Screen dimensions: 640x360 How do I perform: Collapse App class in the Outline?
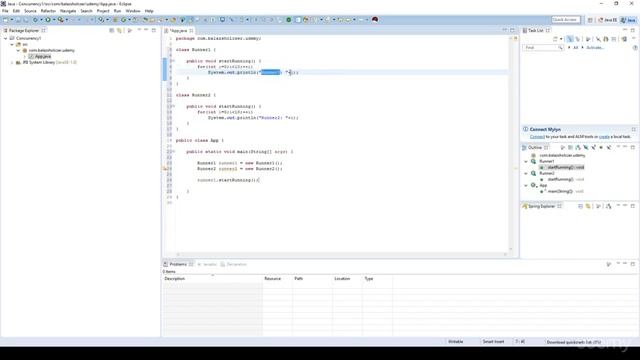click(x=526, y=185)
